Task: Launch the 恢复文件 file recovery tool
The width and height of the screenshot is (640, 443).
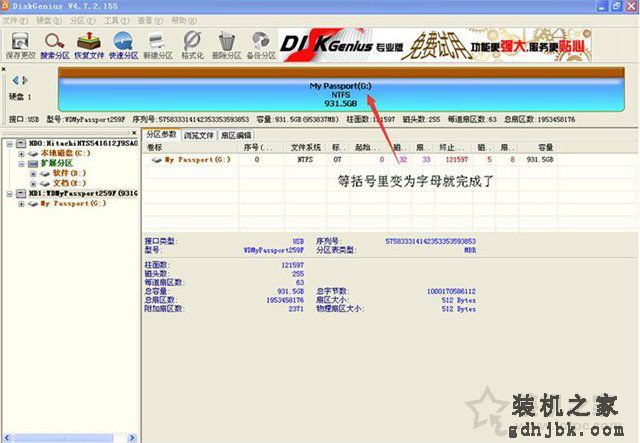Action: pyautogui.click(x=89, y=45)
